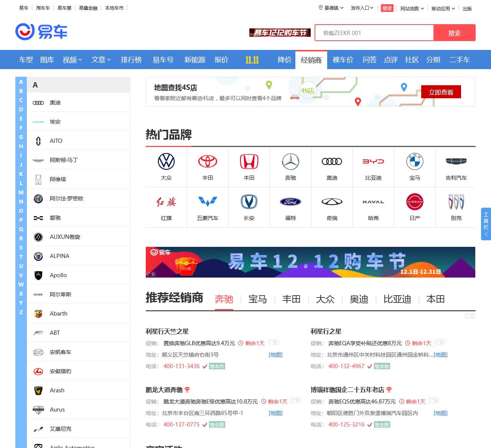Image resolution: width=491 pixels, height=448 pixels.
Task: Select the Haval (哈弗) brand logo
Action: (x=373, y=202)
